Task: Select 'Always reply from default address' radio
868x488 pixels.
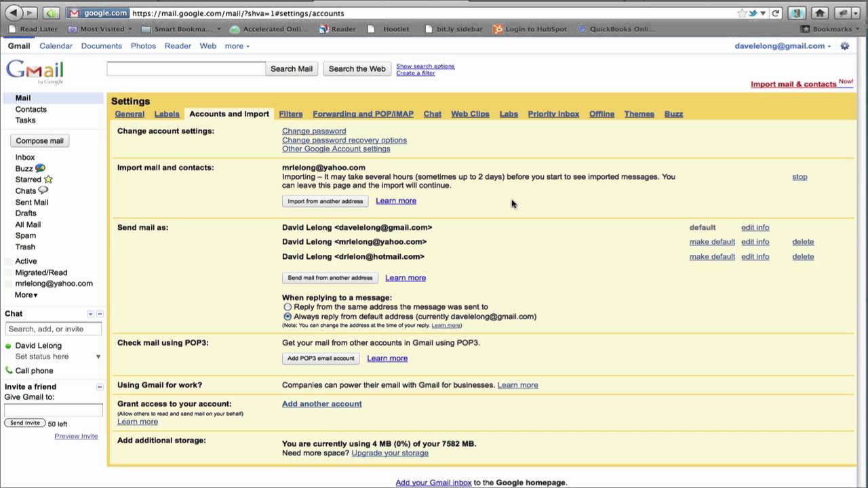Action: [x=288, y=317]
